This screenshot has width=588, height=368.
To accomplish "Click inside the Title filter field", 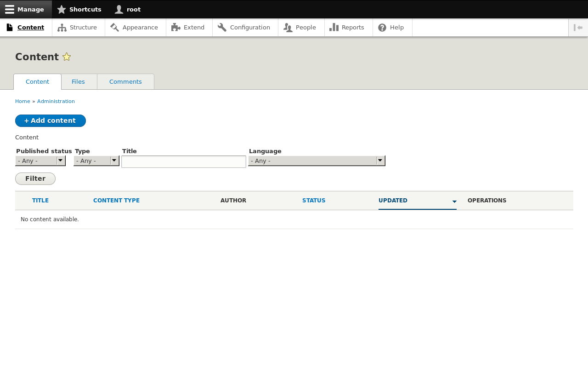I will coord(183,161).
